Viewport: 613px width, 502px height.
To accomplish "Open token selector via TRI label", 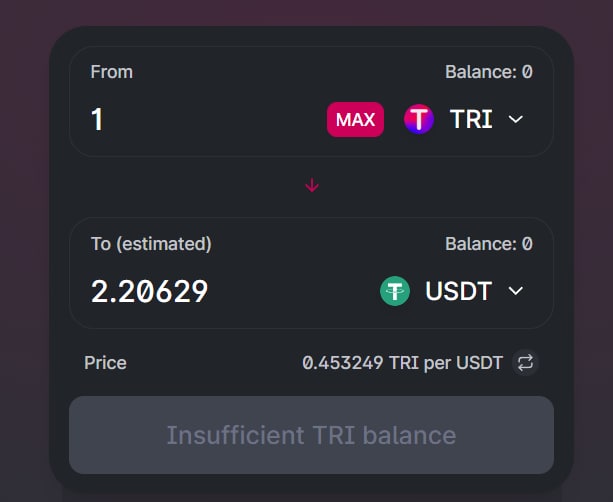I will coord(471,119).
